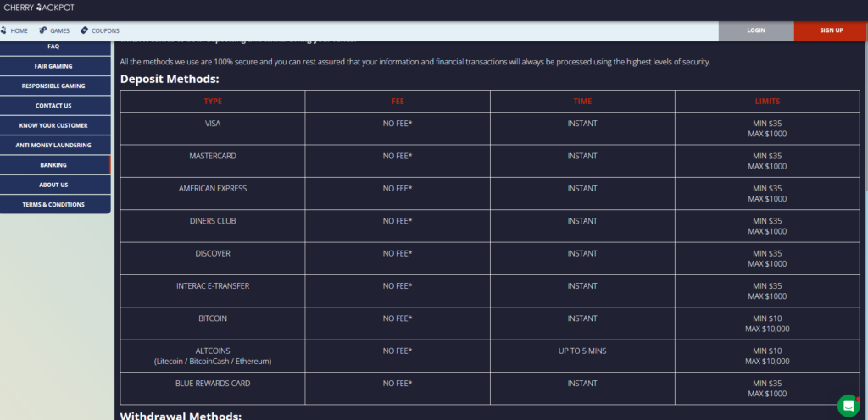The height and width of the screenshot is (420, 868).
Task: Open Terms & Conditions page
Action: (55, 204)
